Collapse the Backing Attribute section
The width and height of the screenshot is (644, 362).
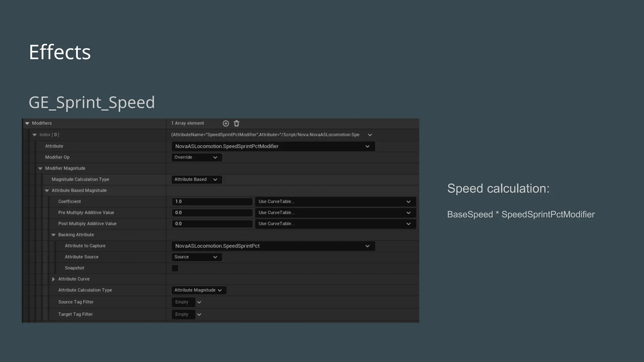(53, 235)
